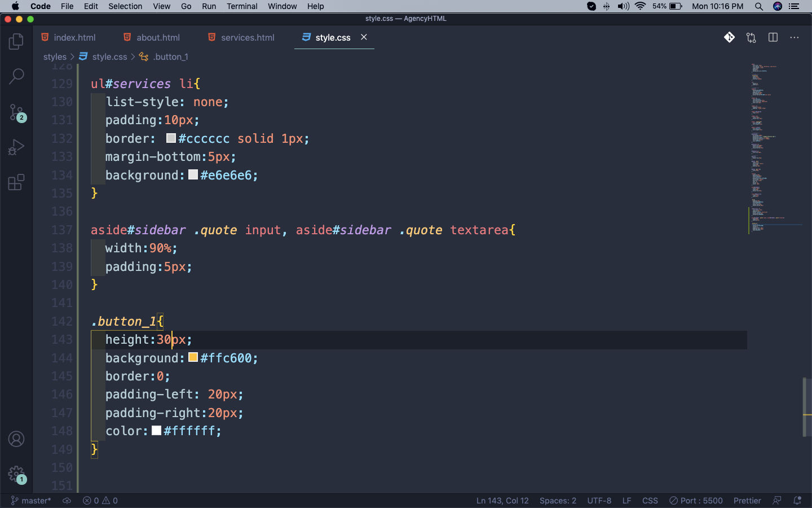Open the Apple menu
Screen dimensions: 812x508
15,6
